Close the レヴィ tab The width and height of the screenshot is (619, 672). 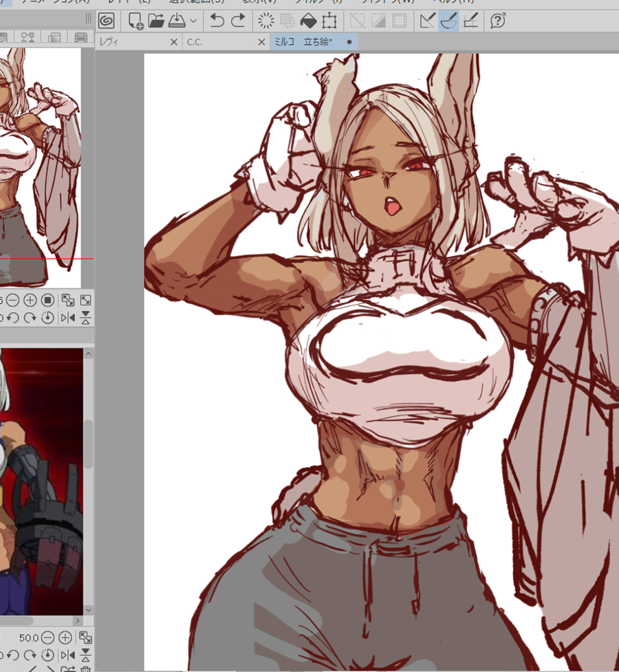tap(173, 42)
